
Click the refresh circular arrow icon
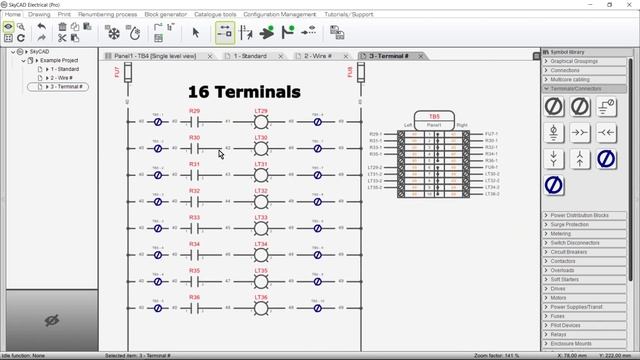[x=21, y=38]
